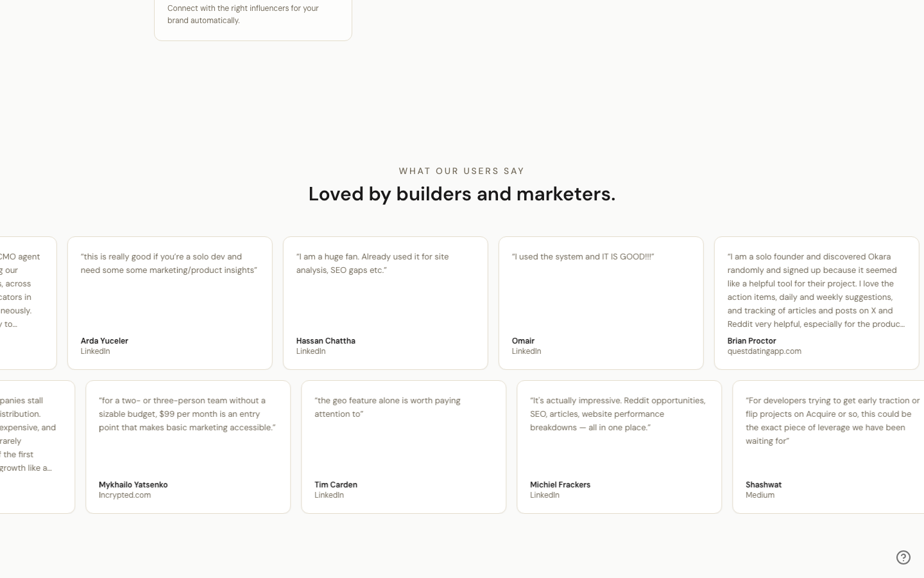The width and height of the screenshot is (924, 578).
Task: Click the Michiel Frackers name
Action: pos(560,485)
